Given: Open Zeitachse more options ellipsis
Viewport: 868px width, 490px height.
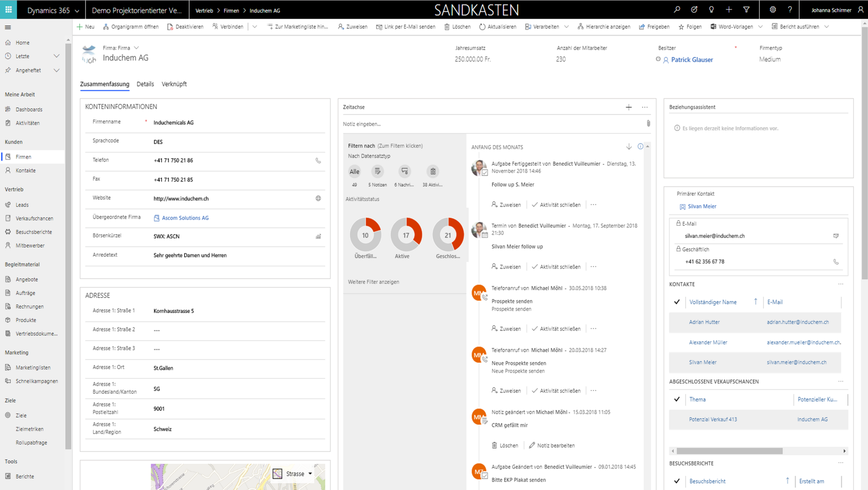Looking at the screenshot, I should [645, 107].
